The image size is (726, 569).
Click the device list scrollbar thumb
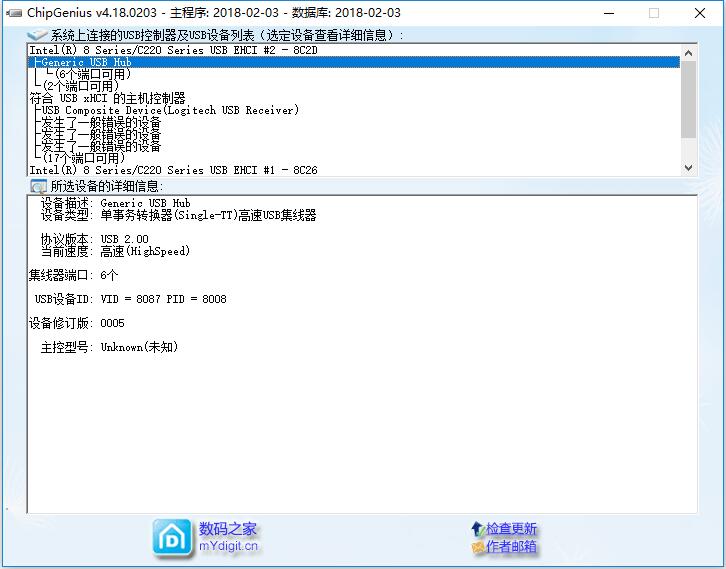coord(688,99)
